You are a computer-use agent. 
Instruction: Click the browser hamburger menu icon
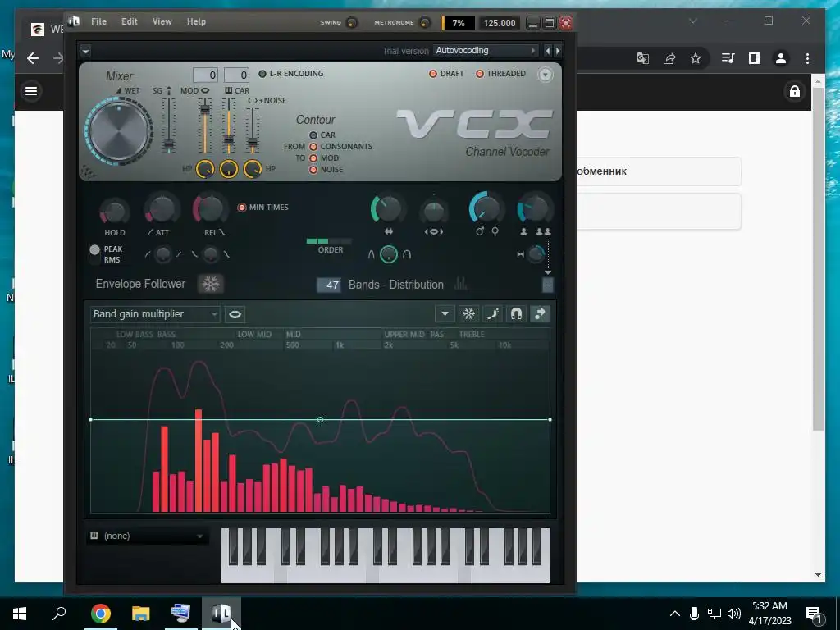tap(31, 91)
